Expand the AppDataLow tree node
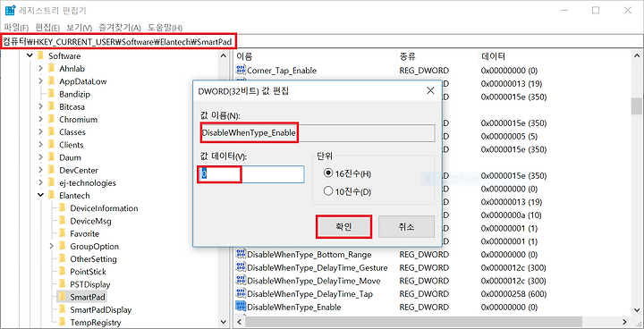 (40, 81)
